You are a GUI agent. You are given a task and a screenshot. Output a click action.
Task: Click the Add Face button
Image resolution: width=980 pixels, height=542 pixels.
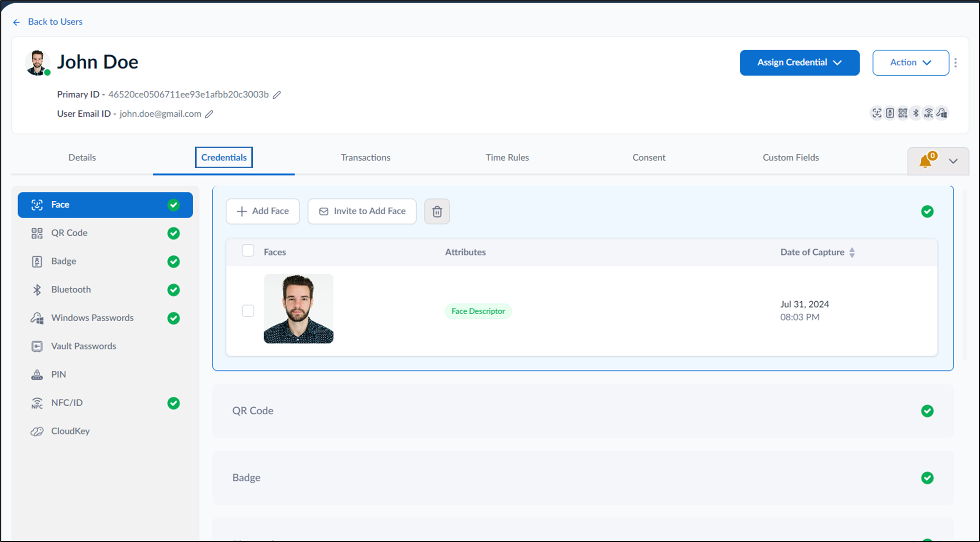click(x=263, y=212)
